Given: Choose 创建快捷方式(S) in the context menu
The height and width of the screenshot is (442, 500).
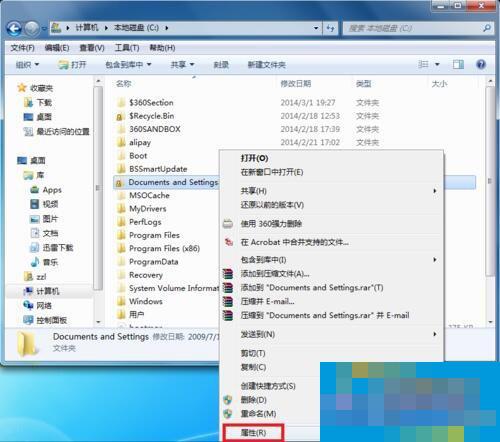Looking at the screenshot, I should 268,386.
